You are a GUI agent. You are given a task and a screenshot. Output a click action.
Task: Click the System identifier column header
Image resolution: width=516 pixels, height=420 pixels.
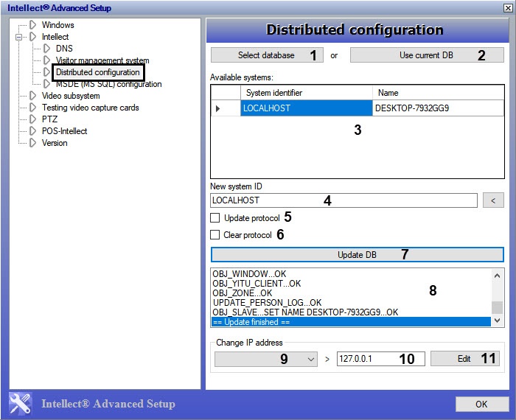point(307,93)
